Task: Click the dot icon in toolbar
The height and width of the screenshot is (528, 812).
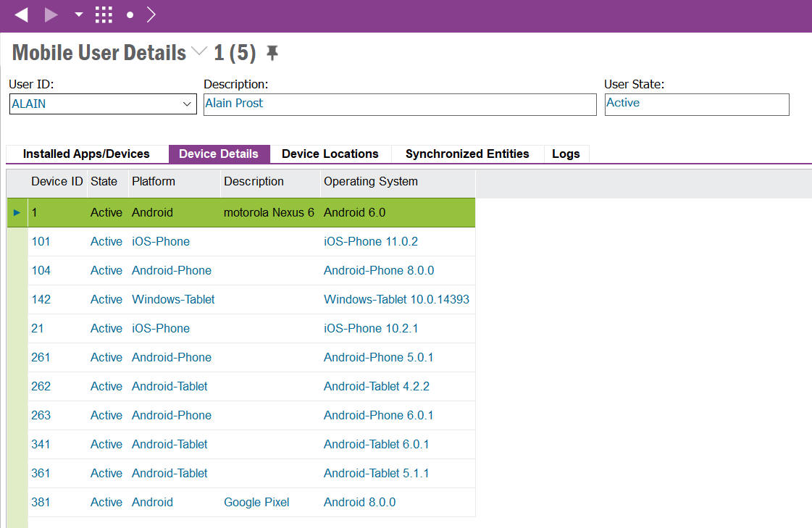Action: click(130, 14)
